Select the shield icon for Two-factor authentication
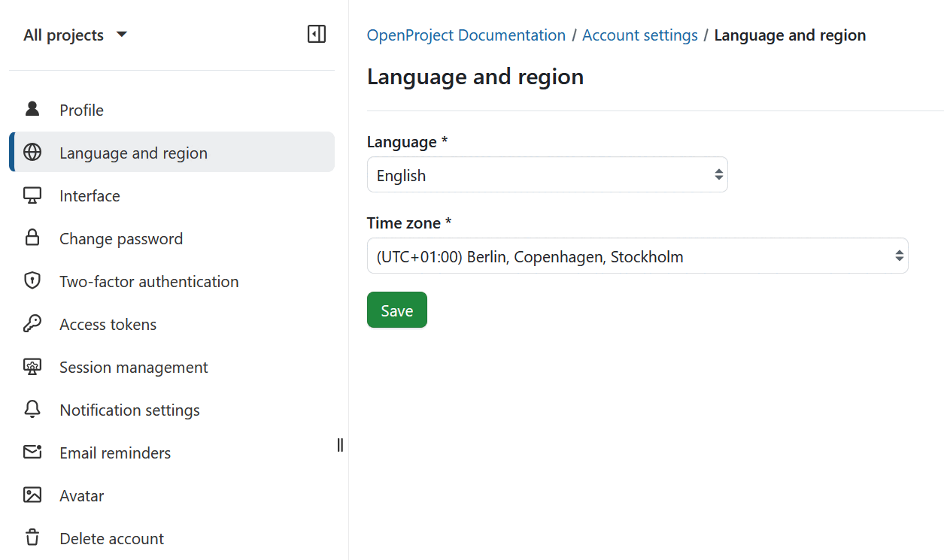944x560 pixels. pos(32,280)
